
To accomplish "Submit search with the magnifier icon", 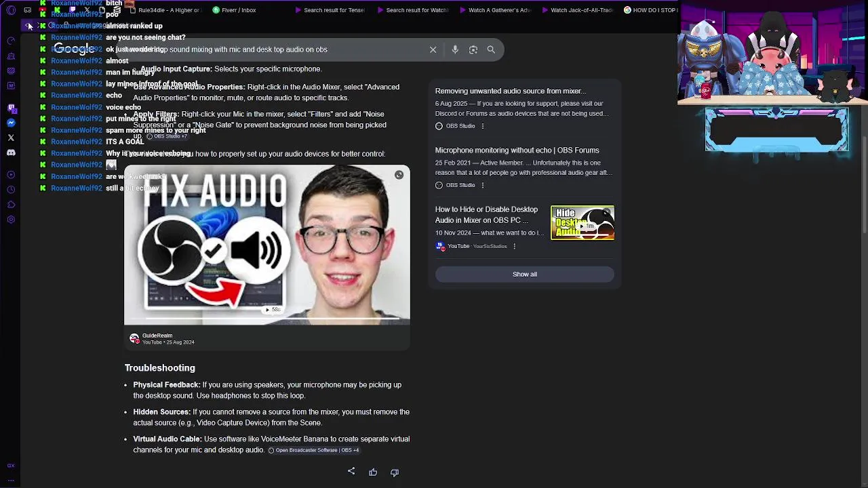I will (491, 49).
